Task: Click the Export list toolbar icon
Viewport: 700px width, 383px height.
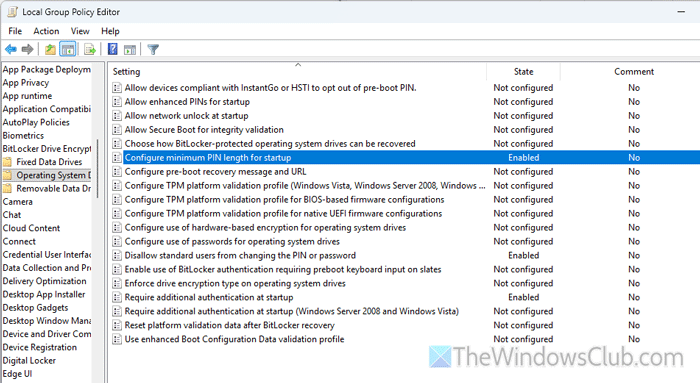Action: tap(90, 49)
